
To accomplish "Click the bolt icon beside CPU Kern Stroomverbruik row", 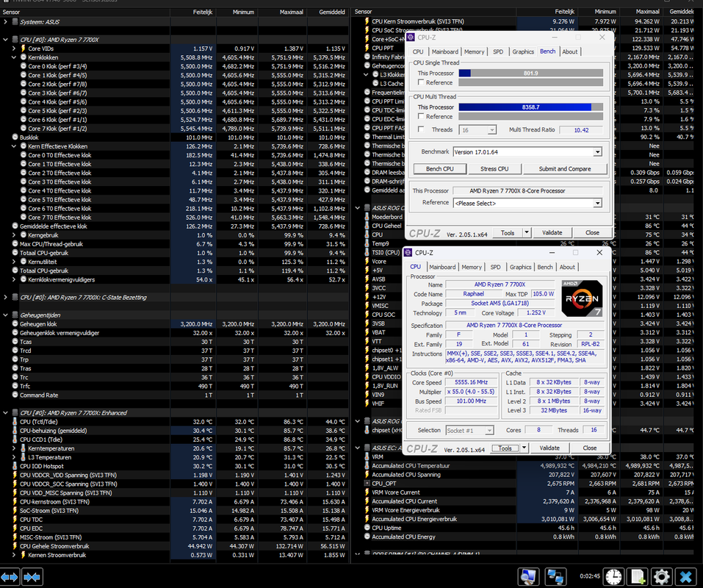I will (x=367, y=21).
